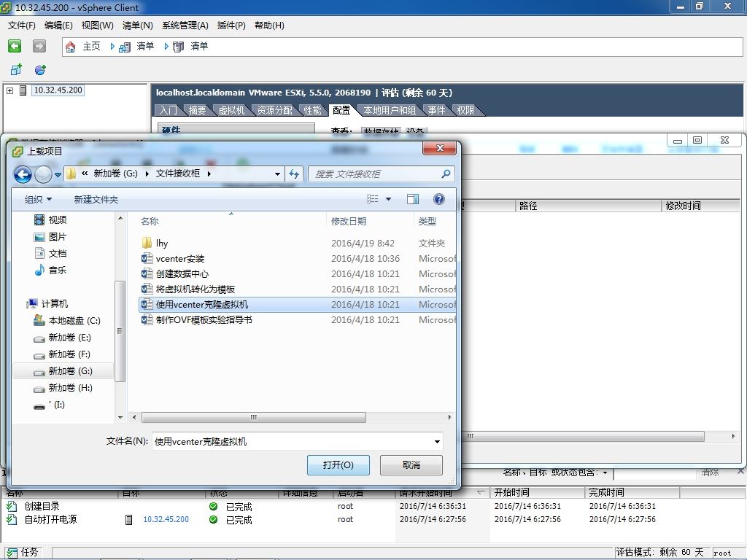Image resolution: width=747 pixels, height=560 pixels.
Task: Open 新加卷 (F:) drive
Action: (62, 354)
